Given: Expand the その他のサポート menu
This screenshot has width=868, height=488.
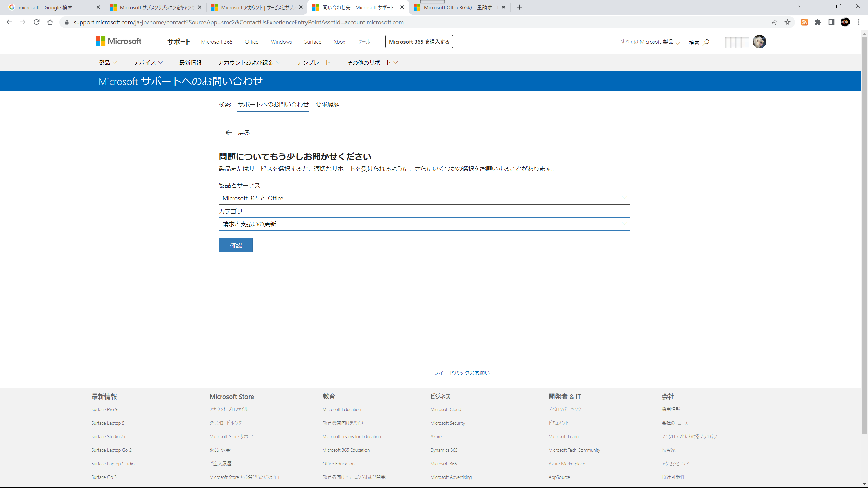Looking at the screenshot, I should click(372, 62).
